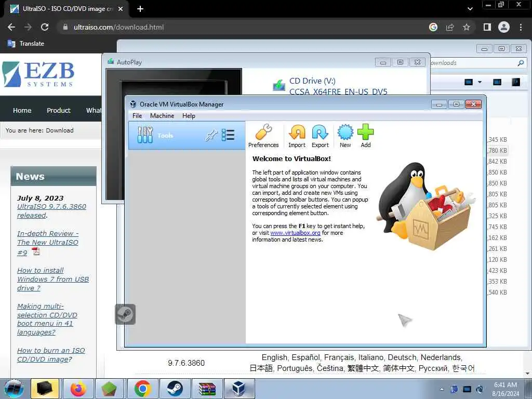Expand the Chrome tab search chevron
The width and height of the screenshot is (532, 399).
click(x=470, y=9)
